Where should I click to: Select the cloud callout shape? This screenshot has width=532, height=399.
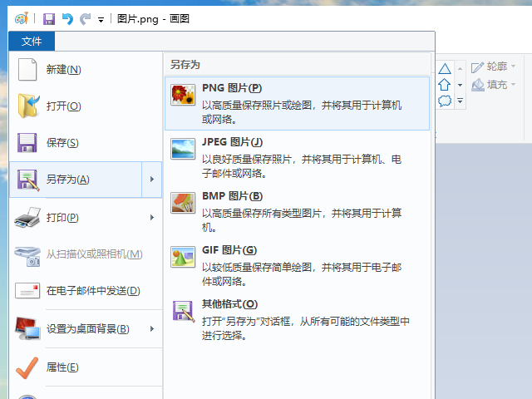pos(445,101)
